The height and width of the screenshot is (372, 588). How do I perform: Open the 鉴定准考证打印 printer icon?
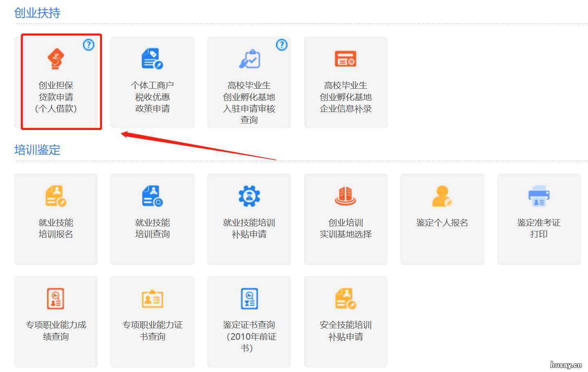click(x=539, y=196)
